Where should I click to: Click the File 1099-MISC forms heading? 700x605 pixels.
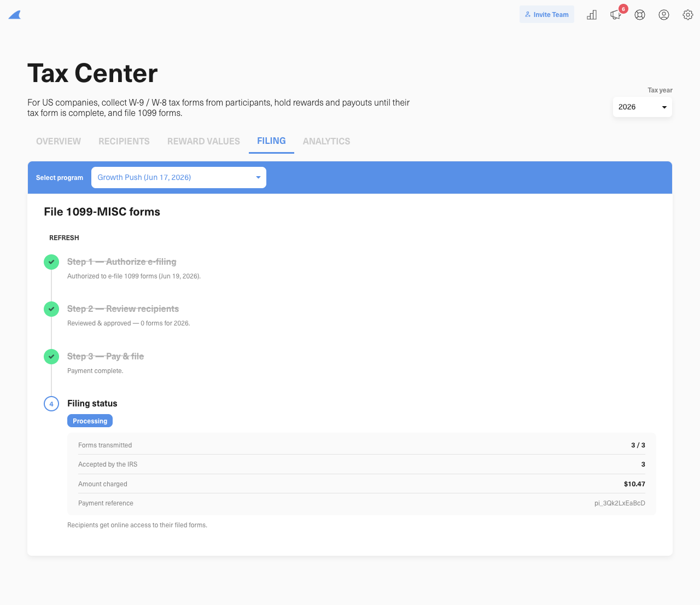click(102, 212)
